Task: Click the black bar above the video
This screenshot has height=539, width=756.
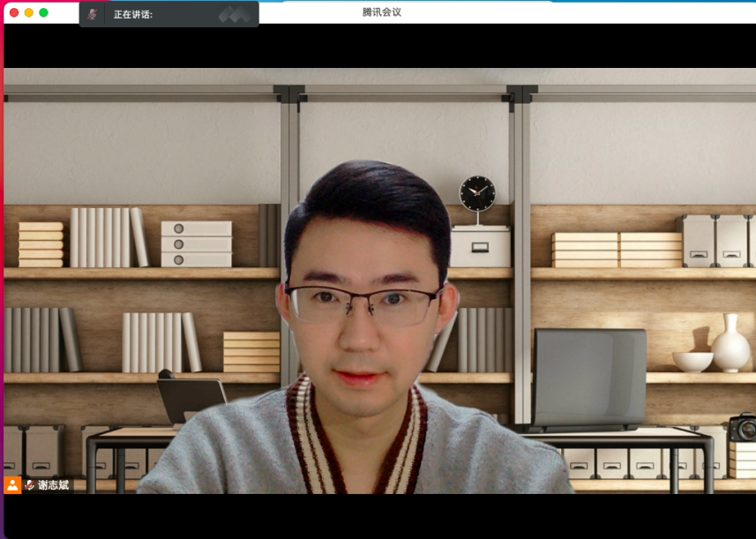Action: [x=379, y=46]
